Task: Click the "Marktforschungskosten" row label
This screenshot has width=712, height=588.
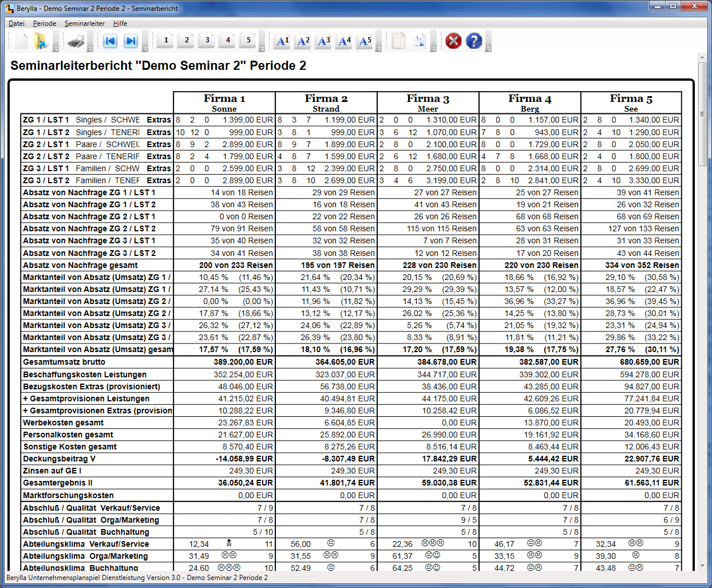Action: coord(68,495)
